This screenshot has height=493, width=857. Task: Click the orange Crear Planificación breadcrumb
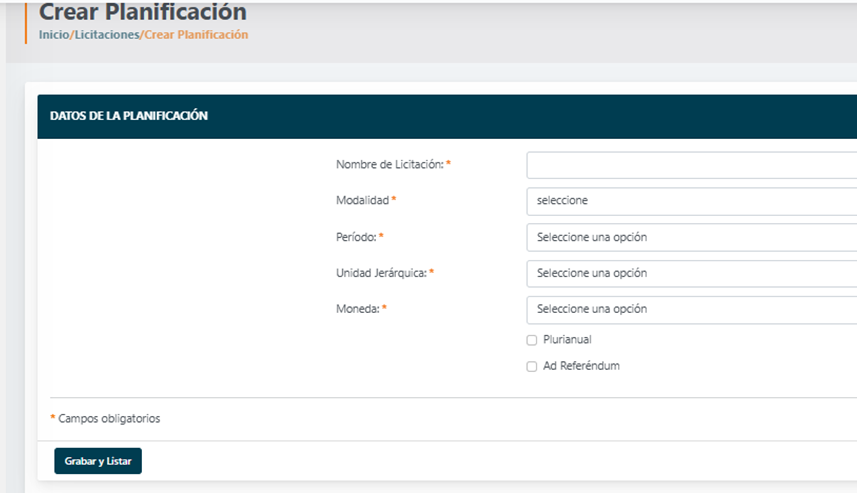coord(196,35)
